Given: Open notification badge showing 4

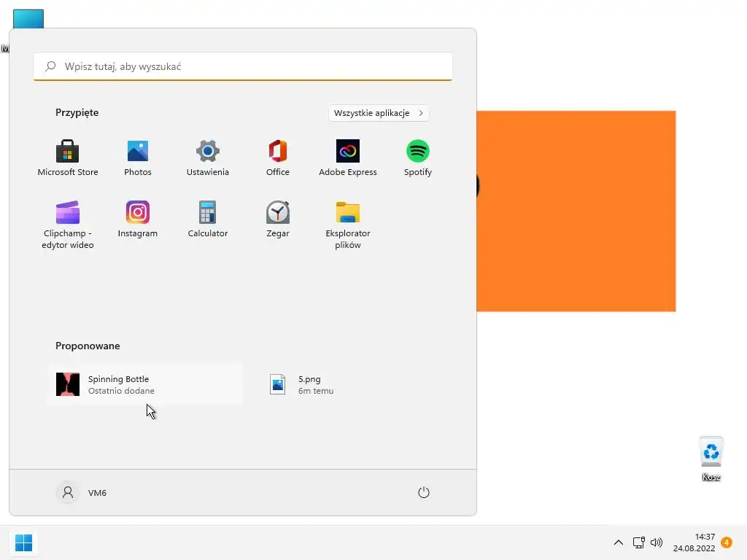Looking at the screenshot, I should point(727,542).
